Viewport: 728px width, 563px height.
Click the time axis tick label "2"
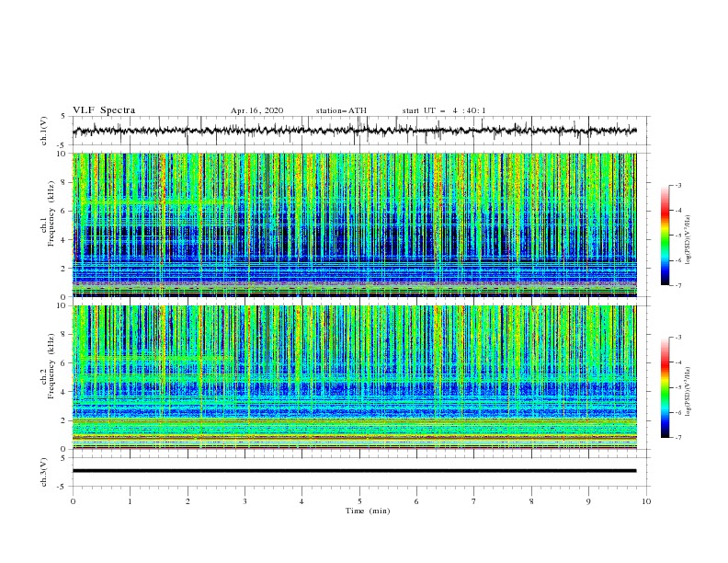[x=188, y=501]
